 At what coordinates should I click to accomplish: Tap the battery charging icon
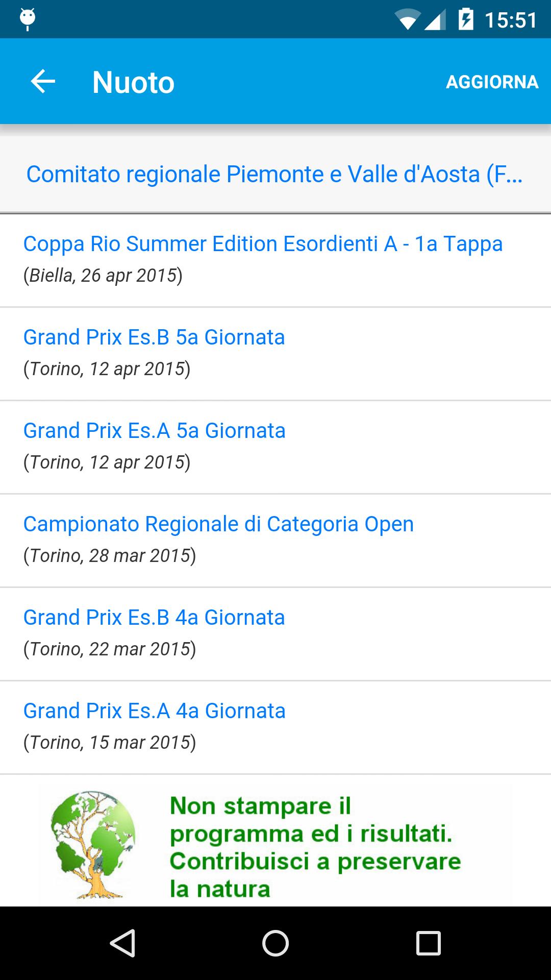[466, 20]
